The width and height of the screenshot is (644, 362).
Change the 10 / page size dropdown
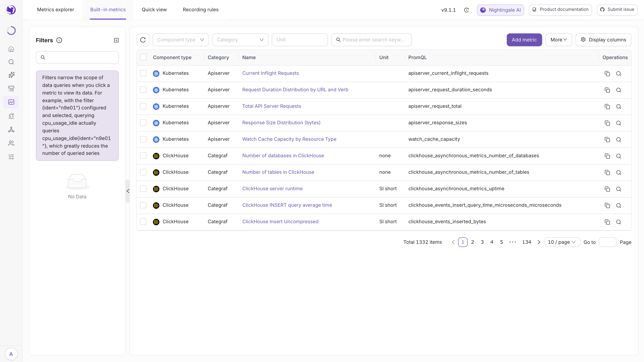(x=562, y=242)
